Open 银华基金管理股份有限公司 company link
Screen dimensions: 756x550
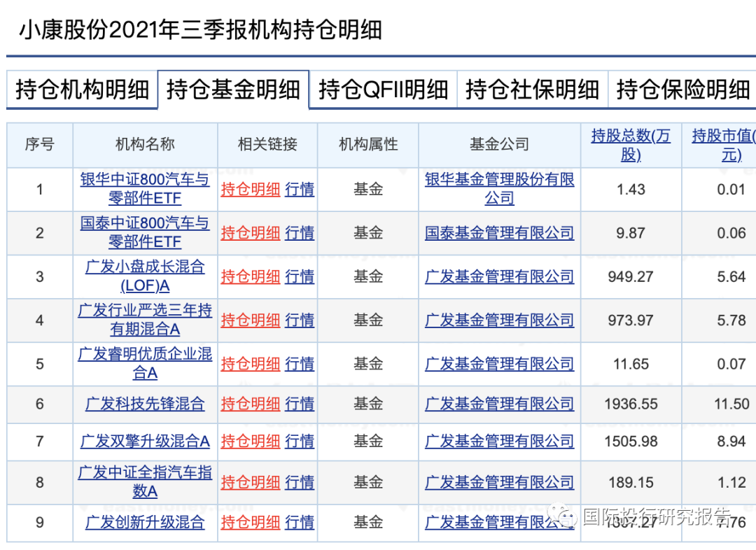(500, 189)
